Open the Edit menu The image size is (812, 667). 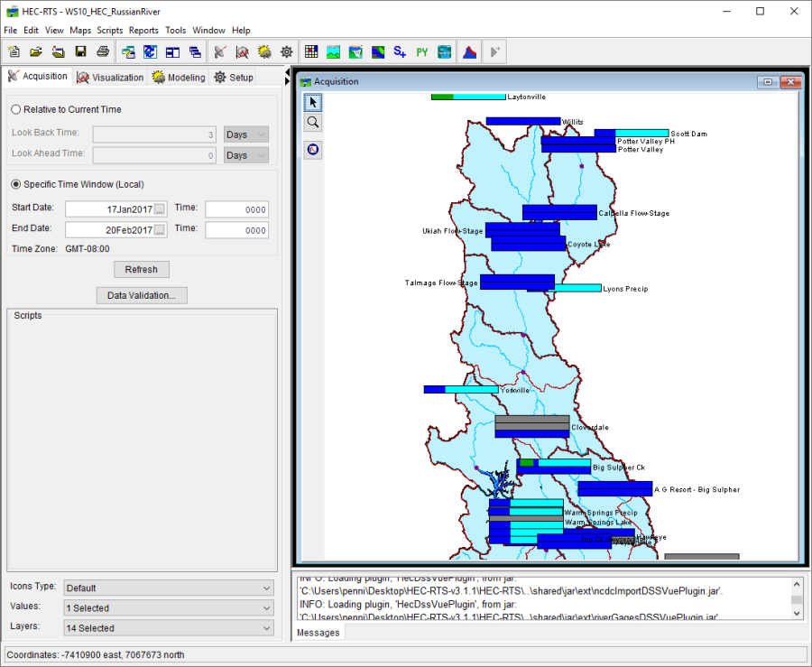coord(31,30)
